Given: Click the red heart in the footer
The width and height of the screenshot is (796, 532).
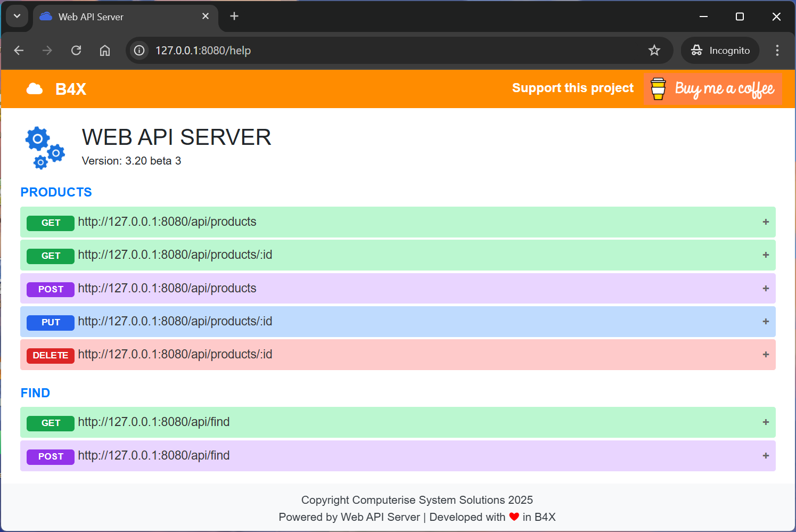Looking at the screenshot, I should [x=514, y=517].
